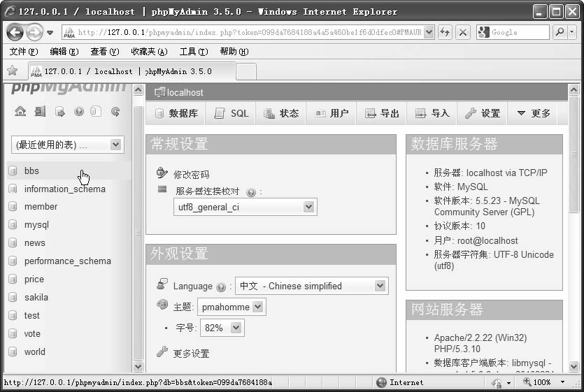Click the Google search input field
The image size is (584, 392).
click(519, 32)
